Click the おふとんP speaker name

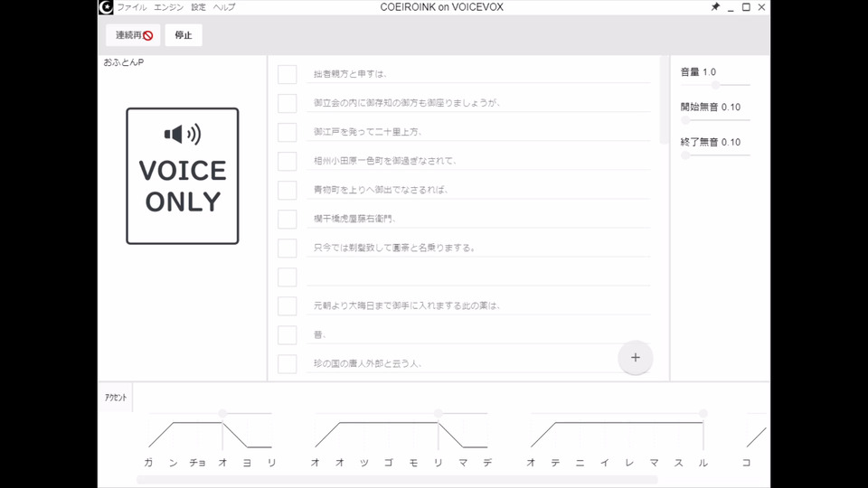124,62
